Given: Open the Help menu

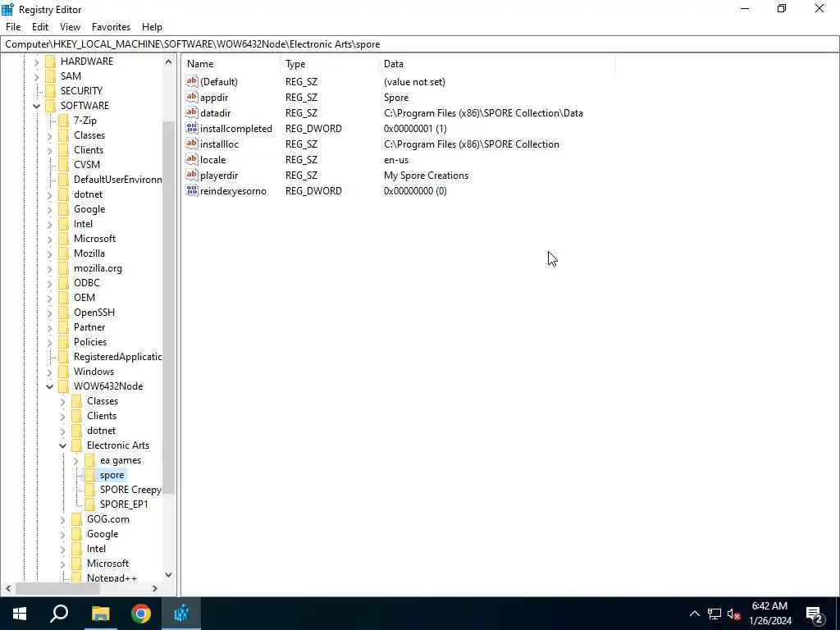Looking at the screenshot, I should 152,27.
